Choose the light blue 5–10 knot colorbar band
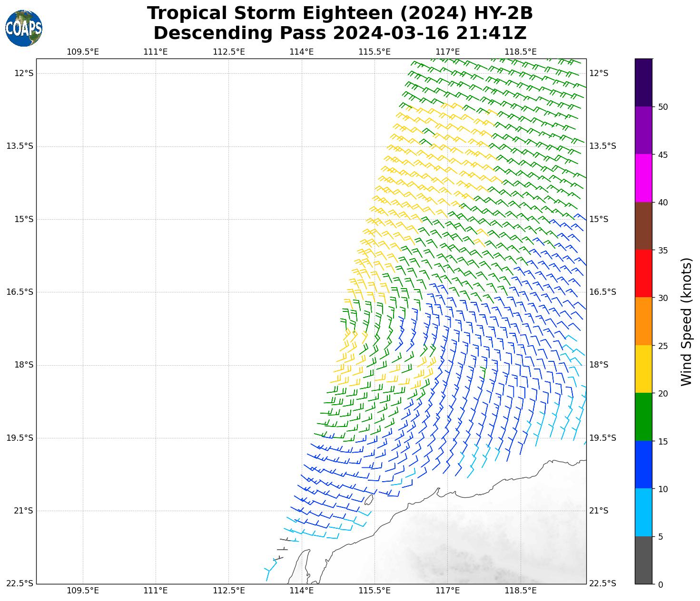This screenshot has width=700, height=601. click(643, 513)
